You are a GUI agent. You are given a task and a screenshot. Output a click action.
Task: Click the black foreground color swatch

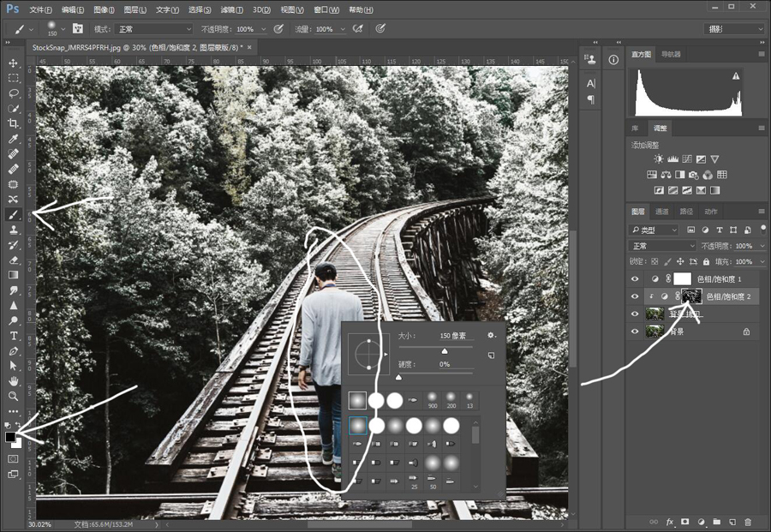click(10, 437)
